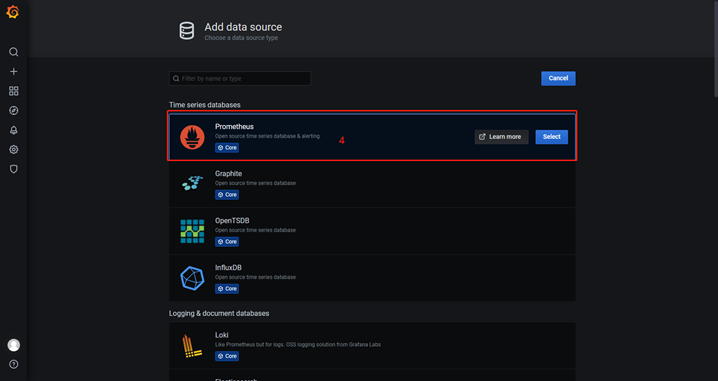Click the OpenTSDB logo icon

point(192,231)
